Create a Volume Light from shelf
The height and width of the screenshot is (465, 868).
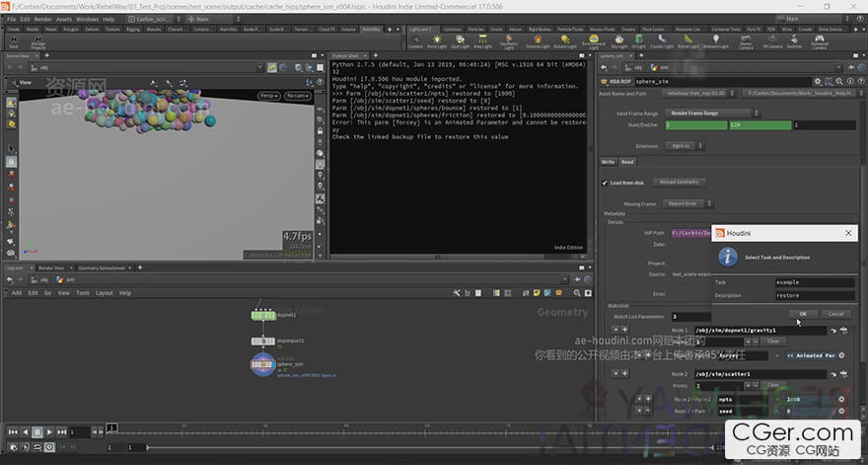pyautogui.click(x=538, y=39)
